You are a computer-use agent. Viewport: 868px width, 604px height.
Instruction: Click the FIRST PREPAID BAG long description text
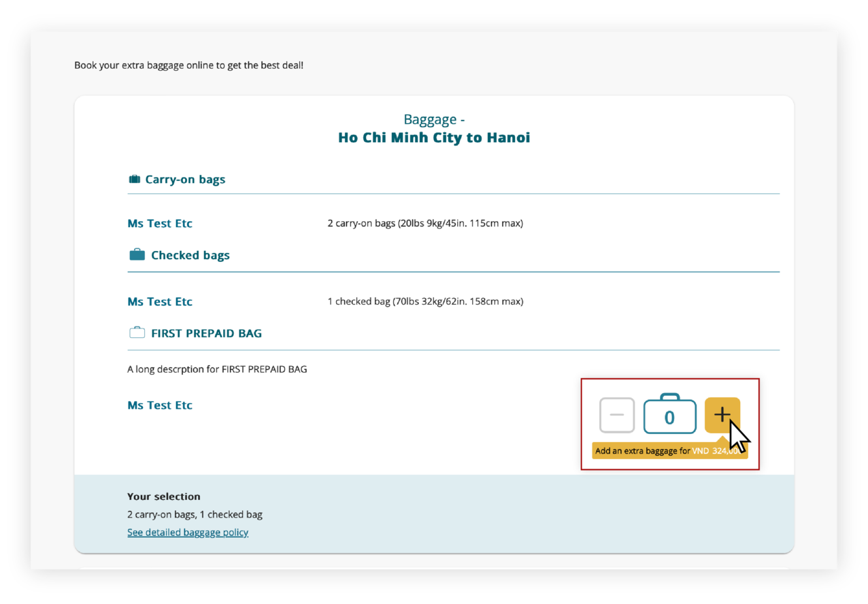click(x=217, y=369)
